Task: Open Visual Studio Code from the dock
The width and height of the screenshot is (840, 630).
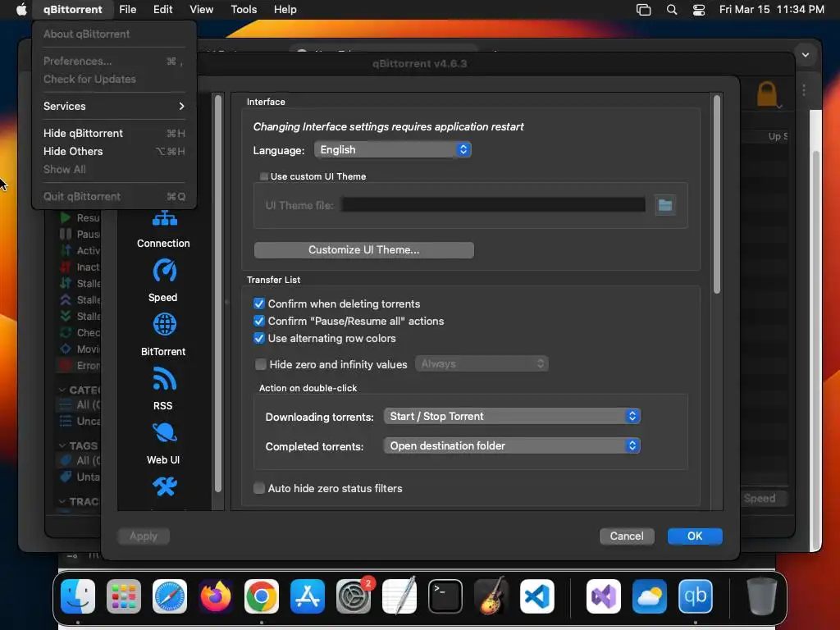Action: 536,596
